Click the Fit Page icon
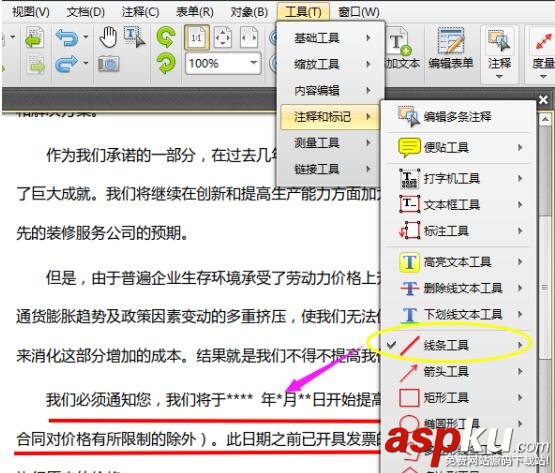The image size is (555, 473). click(x=223, y=37)
